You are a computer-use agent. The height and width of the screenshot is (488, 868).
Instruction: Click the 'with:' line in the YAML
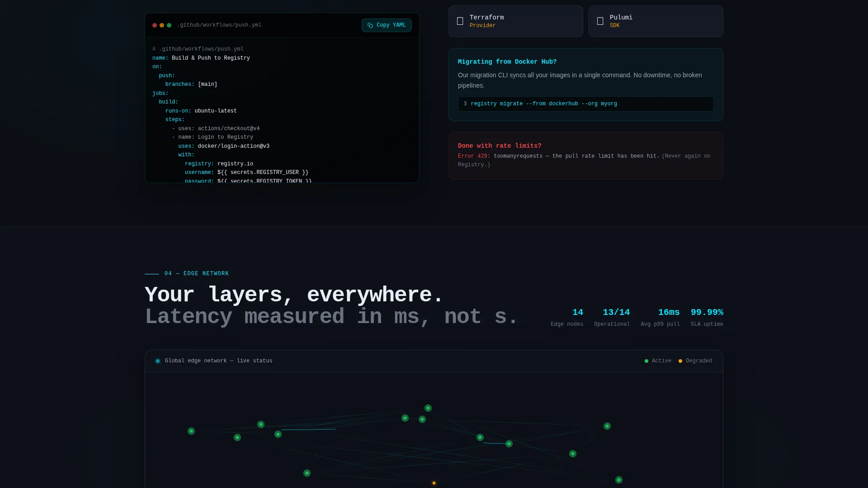pos(186,155)
